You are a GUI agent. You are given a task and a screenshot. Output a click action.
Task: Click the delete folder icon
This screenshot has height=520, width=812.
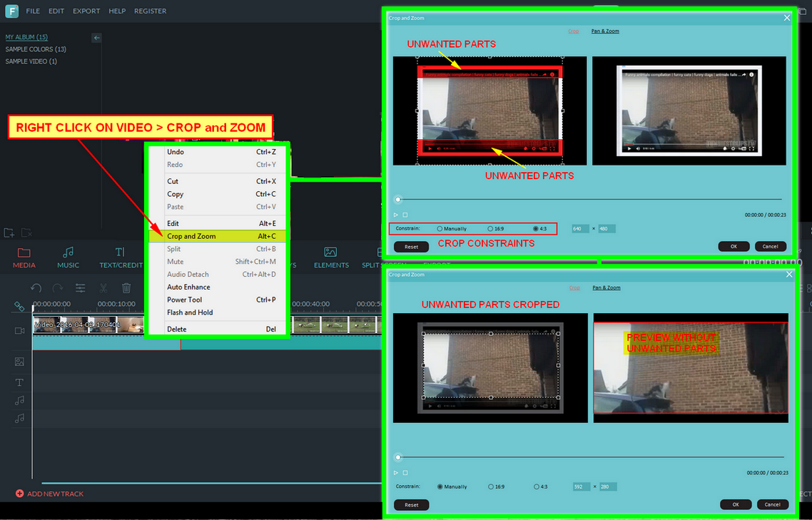(x=26, y=233)
